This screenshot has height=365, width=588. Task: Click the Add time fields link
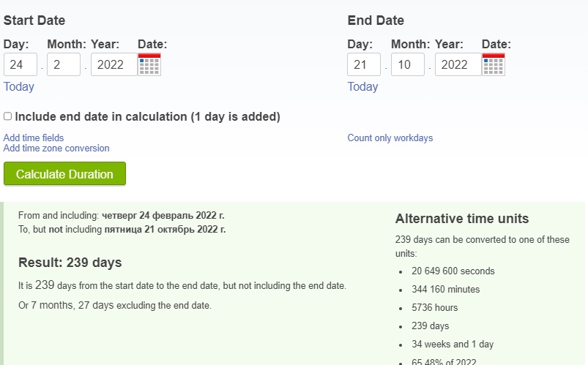(x=34, y=138)
